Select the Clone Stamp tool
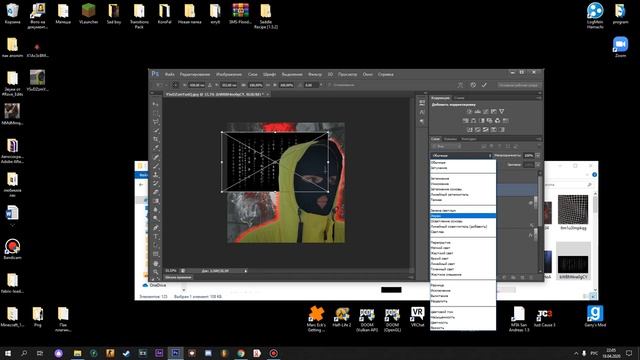This screenshot has width=640, height=360. coord(156,175)
